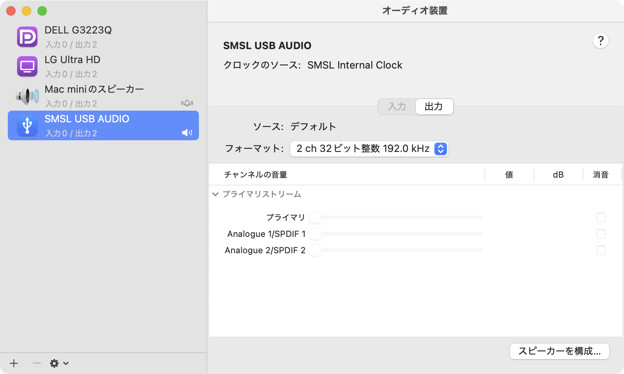Close the window with the red button
The height and width of the screenshot is (374, 624).
[11, 11]
